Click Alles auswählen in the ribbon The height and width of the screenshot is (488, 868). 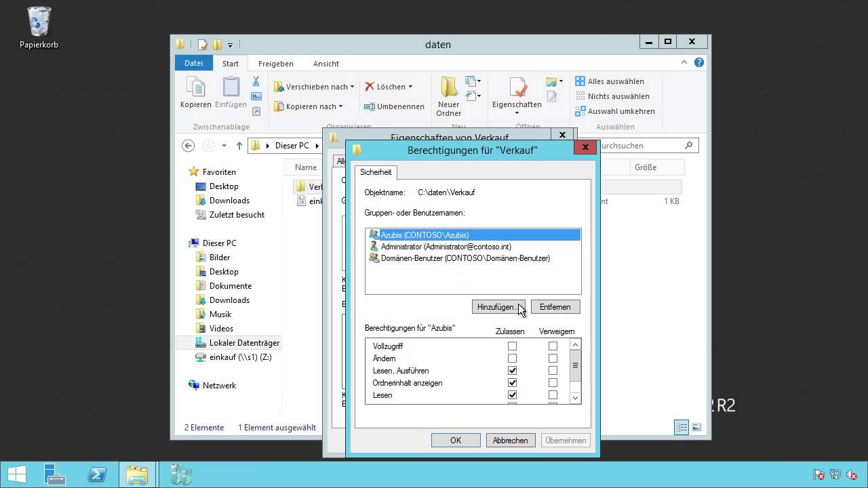(610, 81)
